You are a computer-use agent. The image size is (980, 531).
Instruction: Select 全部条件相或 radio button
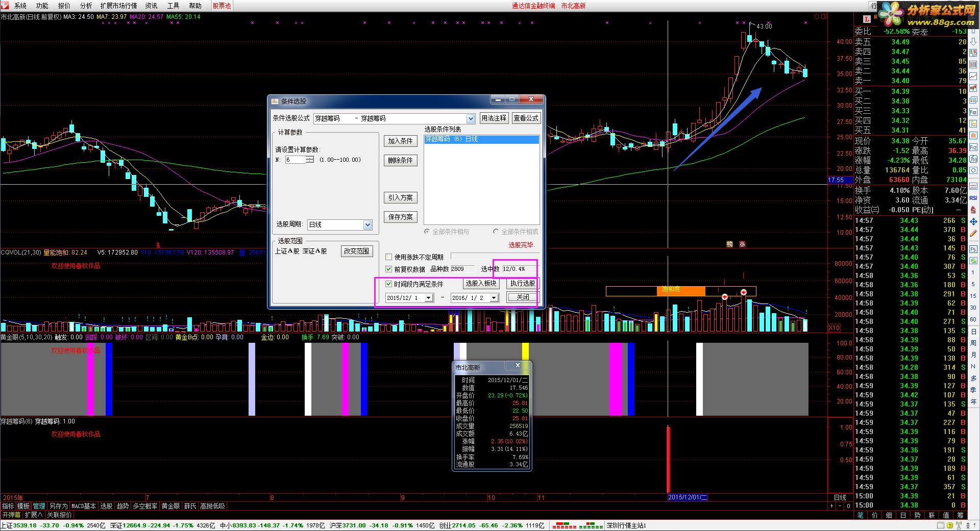496,232
